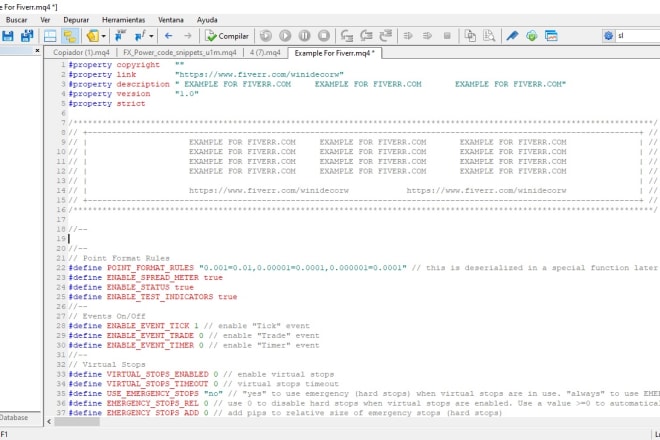Image resolution: width=660 pixels, height=440 pixels.
Task: Click ENABLE_SPREAD_METER on line 23
Action: (153, 277)
